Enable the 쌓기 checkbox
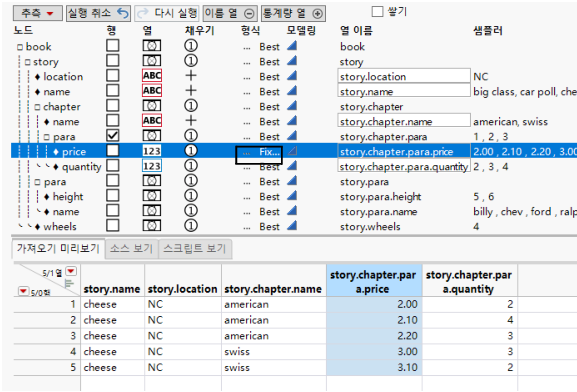 point(377,12)
